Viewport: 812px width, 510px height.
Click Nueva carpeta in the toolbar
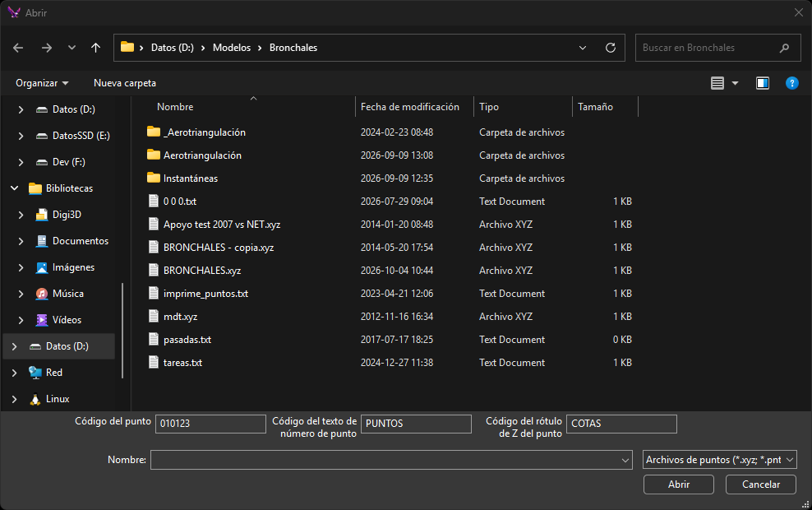[x=125, y=83]
